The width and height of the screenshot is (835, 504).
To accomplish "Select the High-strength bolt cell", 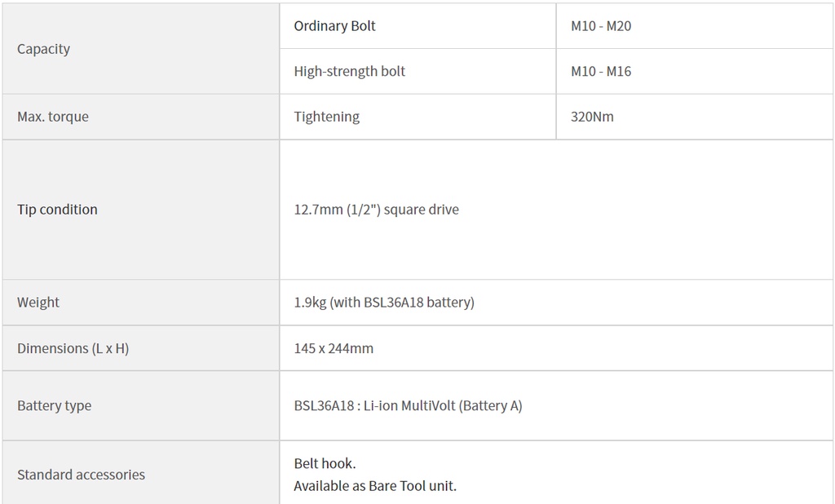I will pos(417,72).
